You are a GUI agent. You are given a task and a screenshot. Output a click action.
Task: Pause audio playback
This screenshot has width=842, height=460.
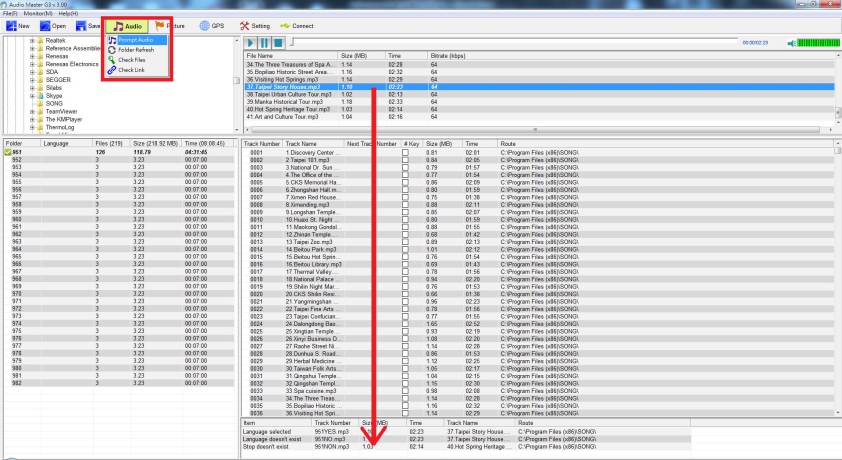(264, 42)
